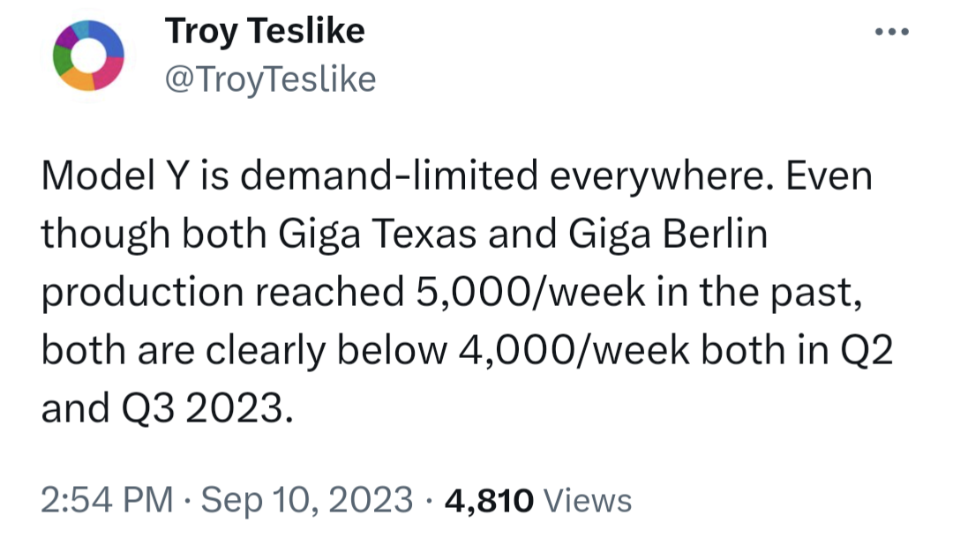The height and width of the screenshot is (560, 953).
Task: Open the Troy Teslike display name
Action: pos(265,33)
